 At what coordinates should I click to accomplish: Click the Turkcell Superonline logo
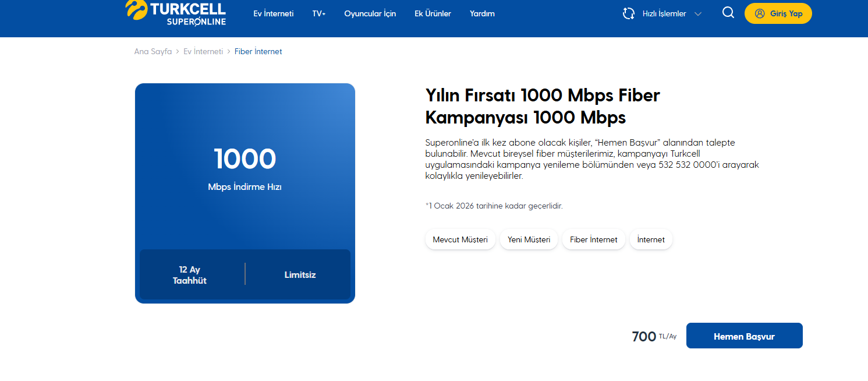click(x=175, y=13)
